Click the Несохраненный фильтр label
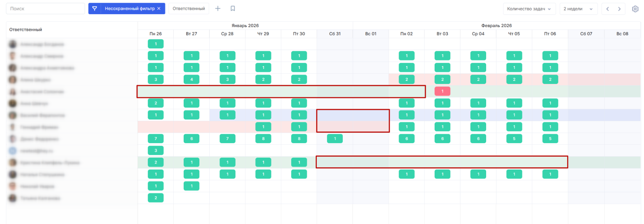This screenshot has width=644, height=224. click(130, 9)
